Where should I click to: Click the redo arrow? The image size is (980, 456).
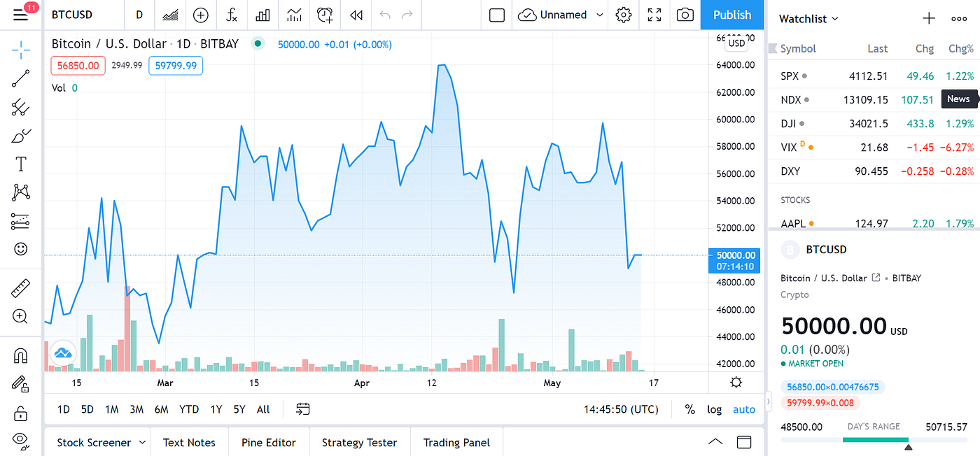[x=407, y=15]
